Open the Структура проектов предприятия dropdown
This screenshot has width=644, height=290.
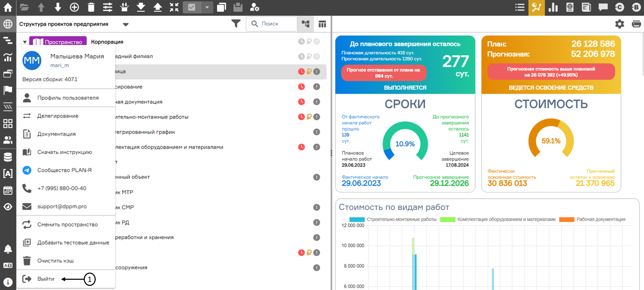pos(125,24)
